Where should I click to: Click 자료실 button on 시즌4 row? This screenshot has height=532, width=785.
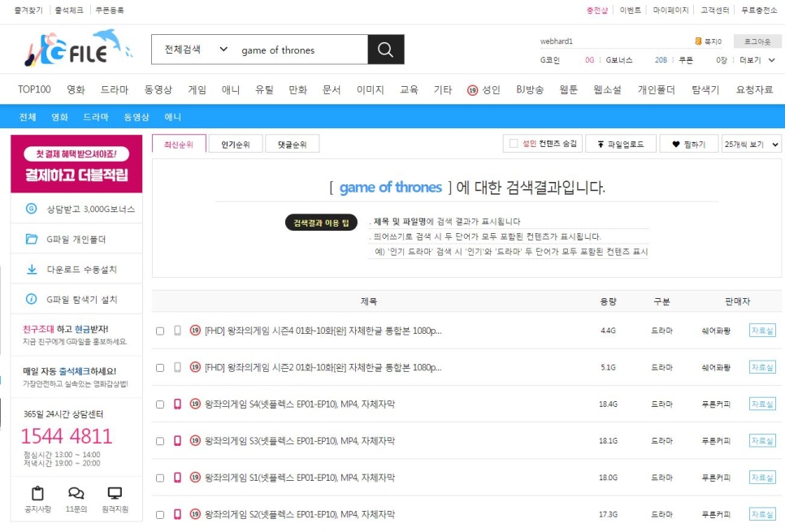point(762,331)
